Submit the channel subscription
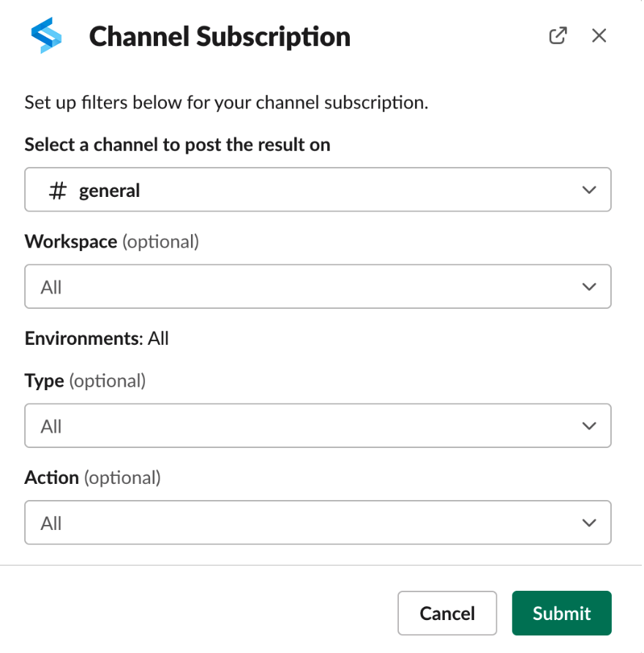The width and height of the screenshot is (644, 653). (561, 613)
